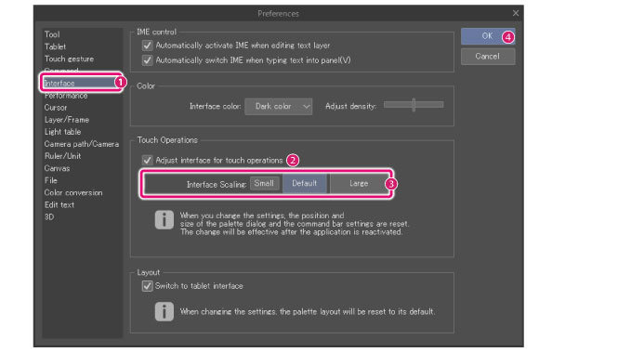Open the Performance category
Image resolution: width=644 pixels, height=352 pixels.
tap(66, 96)
